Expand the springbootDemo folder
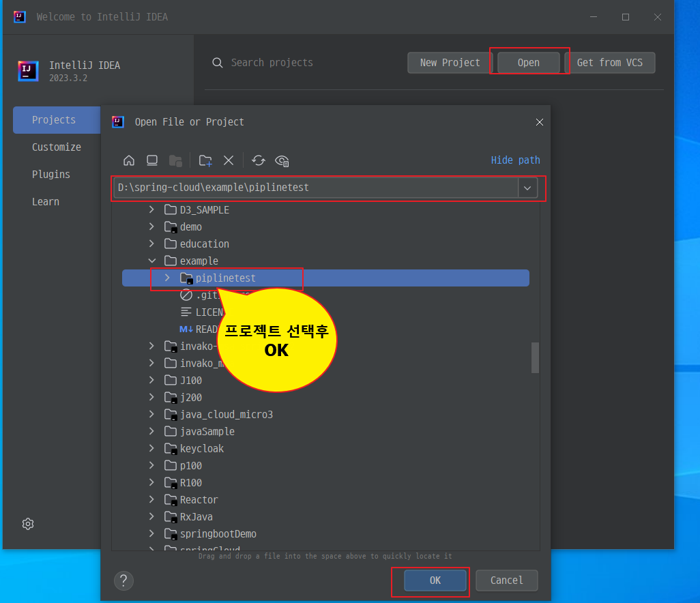This screenshot has width=700, height=603. pos(151,533)
